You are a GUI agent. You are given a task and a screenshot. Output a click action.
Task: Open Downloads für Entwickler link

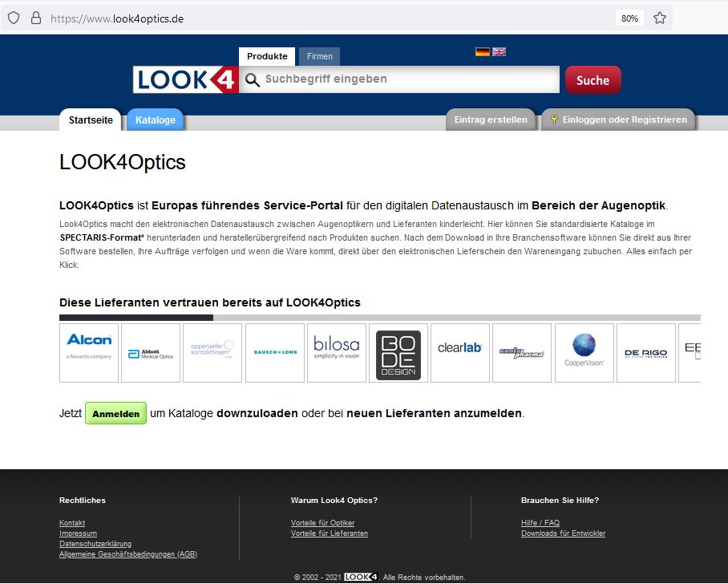coord(563,533)
